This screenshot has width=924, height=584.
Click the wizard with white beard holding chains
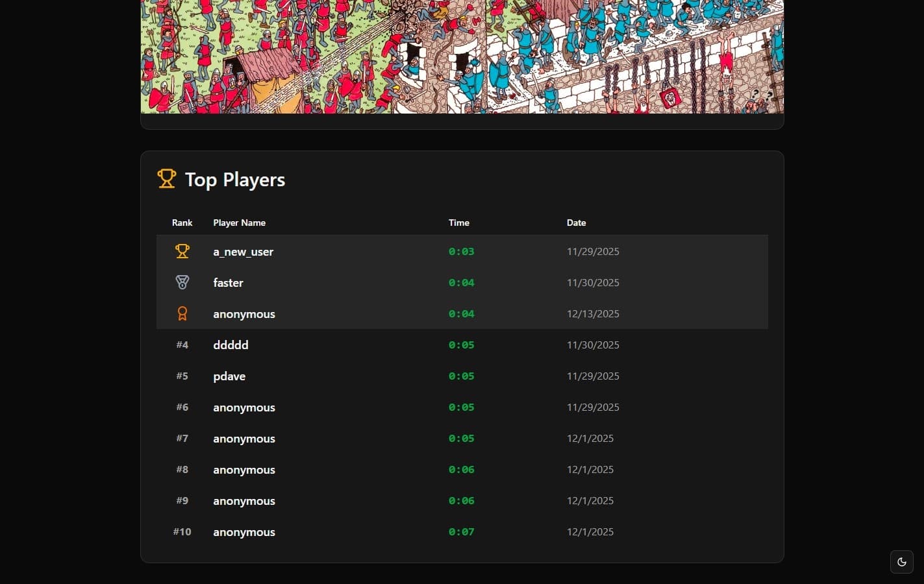(x=643, y=103)
